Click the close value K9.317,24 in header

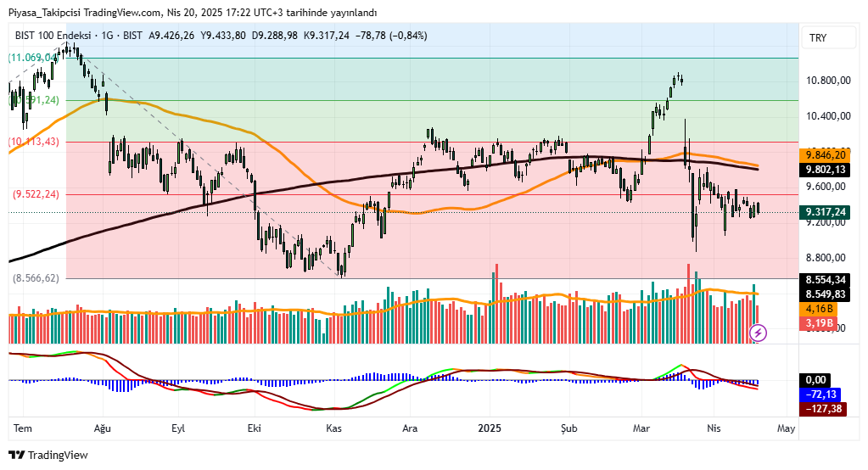(x=327, y=36)
